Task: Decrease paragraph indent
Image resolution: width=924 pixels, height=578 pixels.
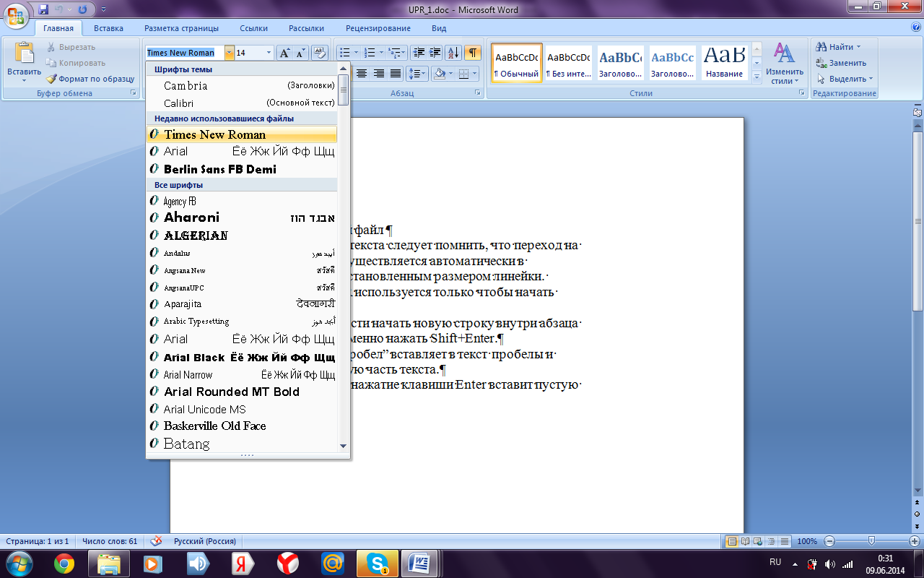Action: coord(418,53)
